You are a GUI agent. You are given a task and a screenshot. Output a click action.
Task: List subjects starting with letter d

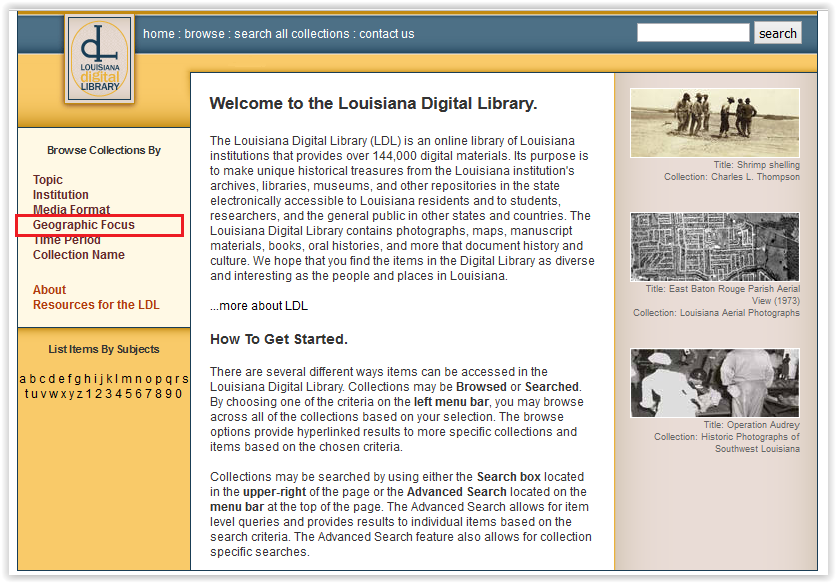(x=52, y=379)
